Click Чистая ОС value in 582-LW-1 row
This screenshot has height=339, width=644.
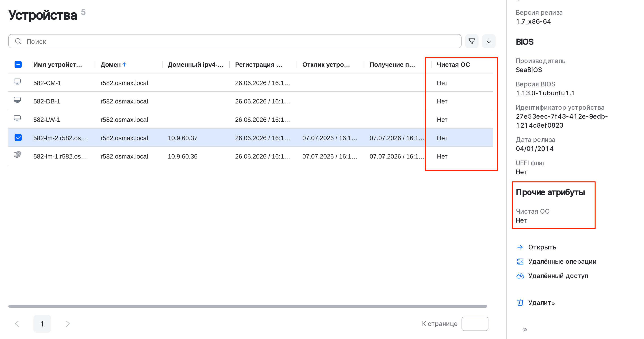click(442, 120)
